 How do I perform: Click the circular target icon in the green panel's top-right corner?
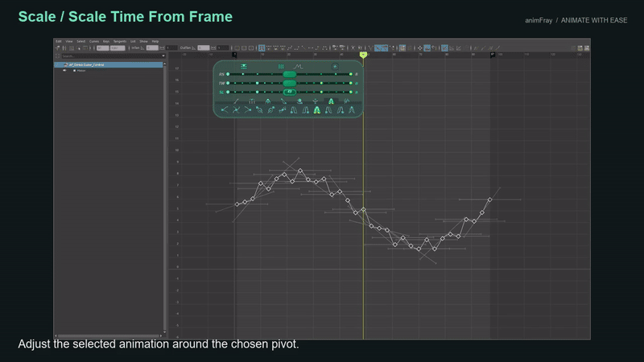335,67
